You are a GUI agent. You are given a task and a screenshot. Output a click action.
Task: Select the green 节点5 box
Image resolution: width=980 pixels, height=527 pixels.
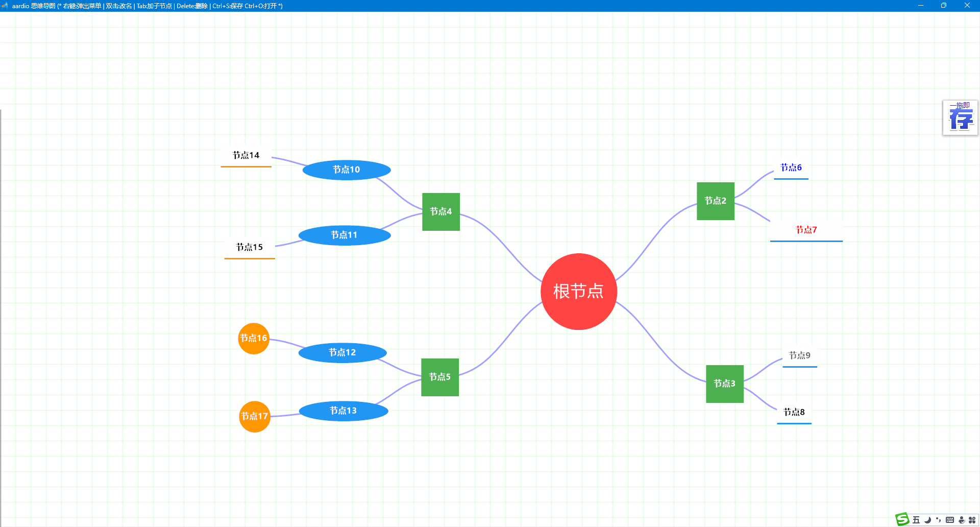click(x=440, y=377)
